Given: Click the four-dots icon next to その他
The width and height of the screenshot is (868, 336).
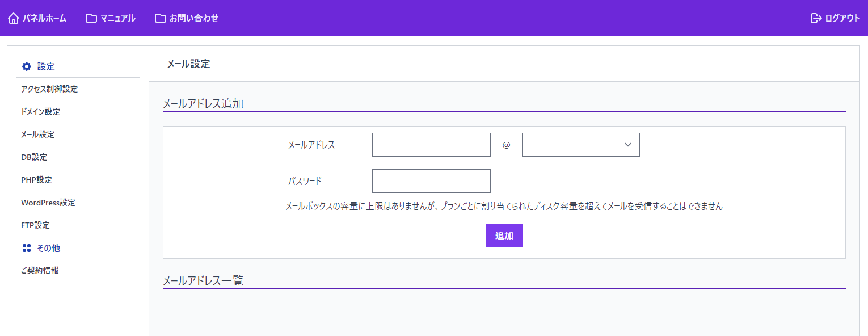Looking at the screenshot, I should 27,248.
